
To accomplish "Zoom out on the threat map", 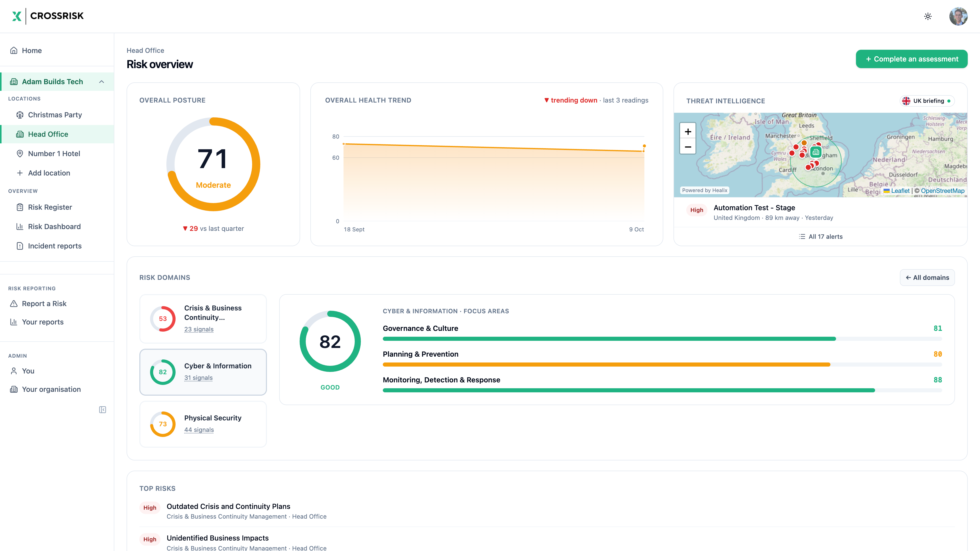I will pos(688,147).
